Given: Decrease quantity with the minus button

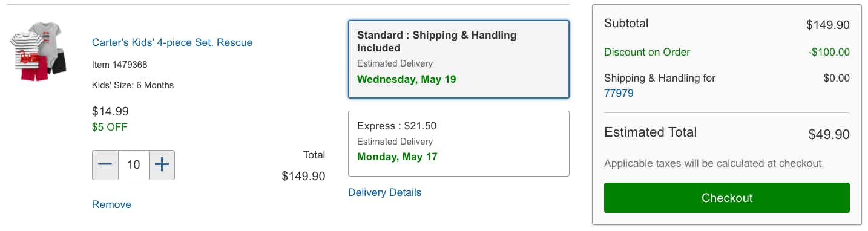Looking at the screenshot, I should pyautogui.click(x=105, y=165).
